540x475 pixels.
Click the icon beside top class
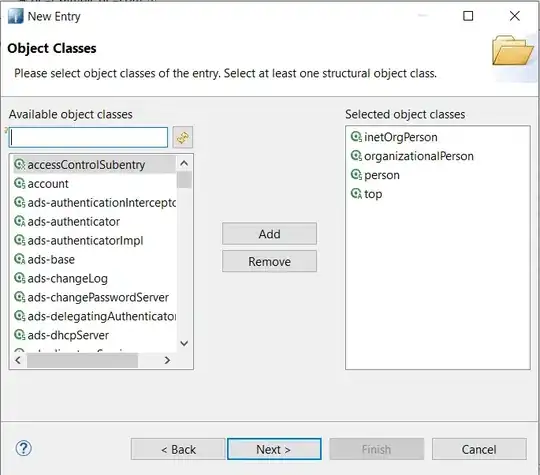point(356,194)
